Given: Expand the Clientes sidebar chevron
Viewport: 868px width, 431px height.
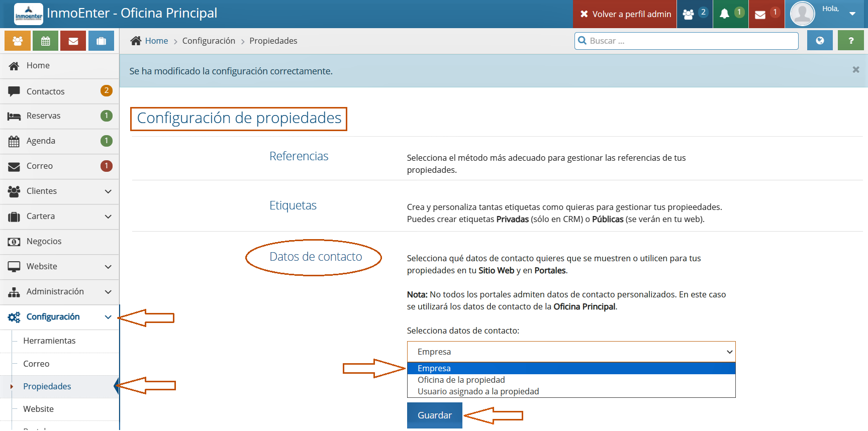Looking at the screenshot, I should pyautogui.click(x=108, y=191).
